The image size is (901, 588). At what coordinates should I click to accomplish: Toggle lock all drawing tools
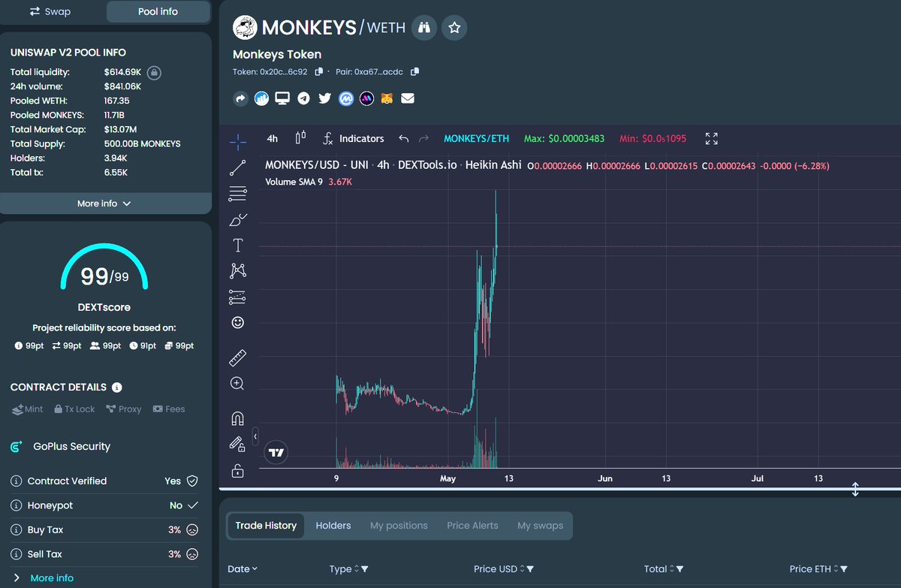coord(237,471)
